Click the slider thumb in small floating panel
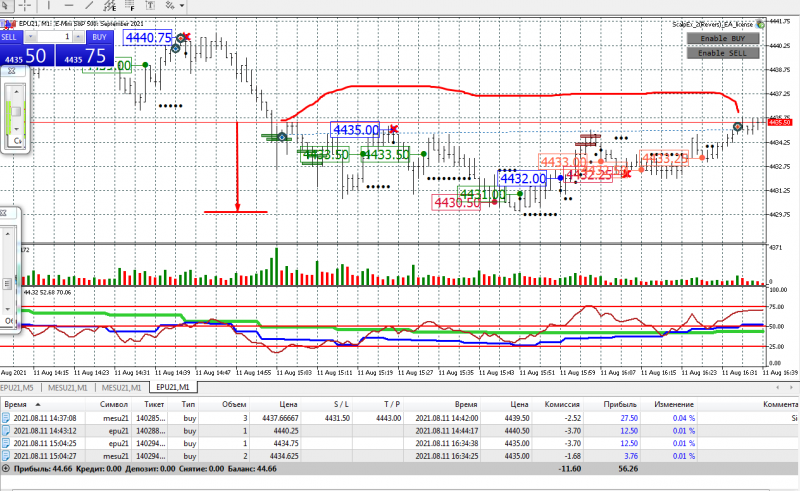The image size is (800, 491). pyautogui.click(x=16, y=112)
